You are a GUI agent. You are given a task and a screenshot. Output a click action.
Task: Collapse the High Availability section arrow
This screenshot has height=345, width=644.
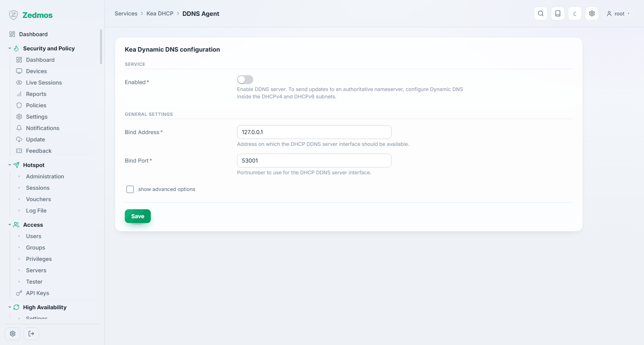coord(10,307)
